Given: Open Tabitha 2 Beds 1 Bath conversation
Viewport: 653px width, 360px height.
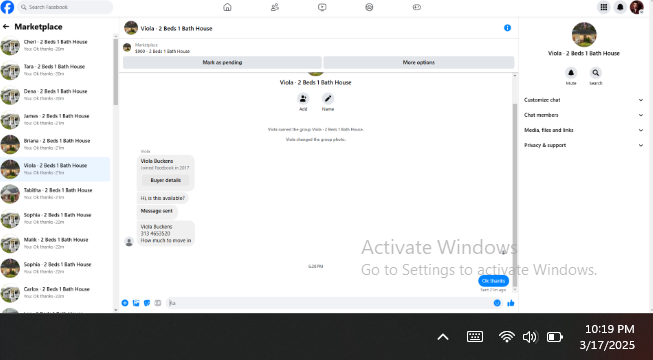Looking at the screenshot, I should (x=55, y=194).
